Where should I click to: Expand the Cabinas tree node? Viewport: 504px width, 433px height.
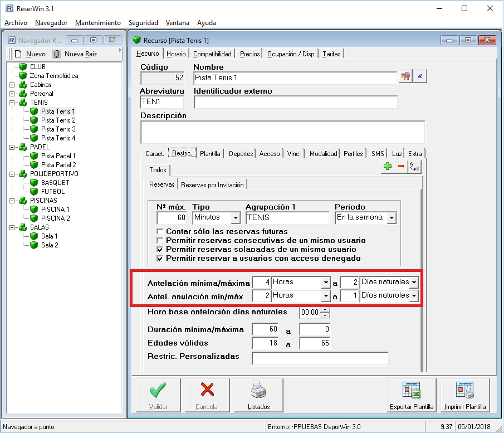coord(12,85)
